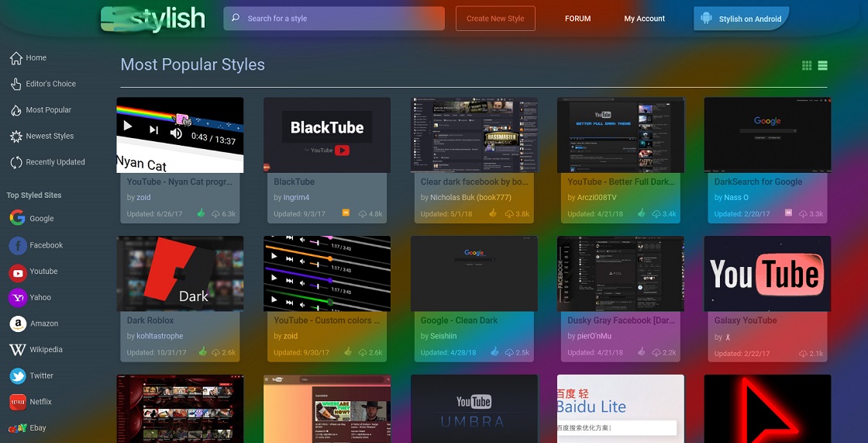
Task: Click the Google logo icon in sidebar
Action: click(17, 218)
